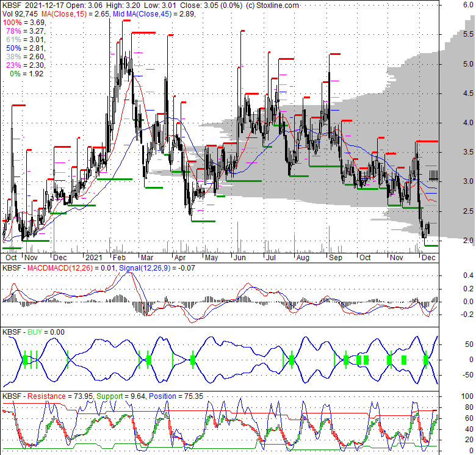Click the Sep label on time axis
Screen dimensions: 476x455
click(x=336, y=258)
